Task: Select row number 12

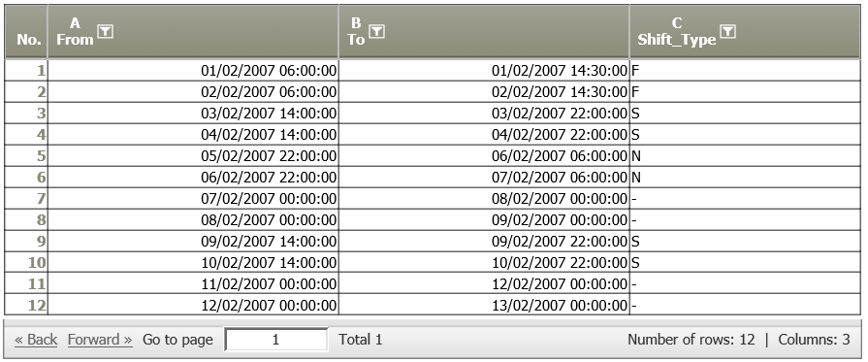Action: coord(26,305)
